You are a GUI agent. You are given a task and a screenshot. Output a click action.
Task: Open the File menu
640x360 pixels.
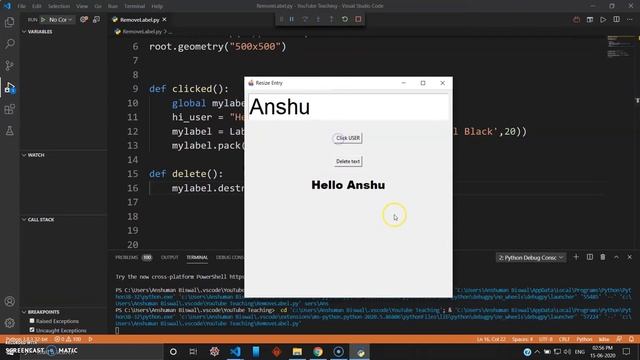point(22,6)
